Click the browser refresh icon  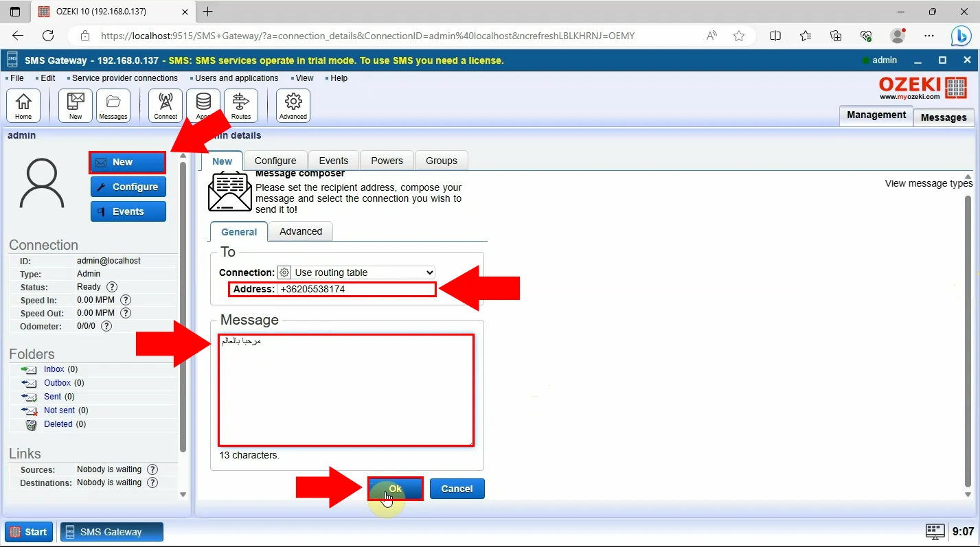coord(48,36)
